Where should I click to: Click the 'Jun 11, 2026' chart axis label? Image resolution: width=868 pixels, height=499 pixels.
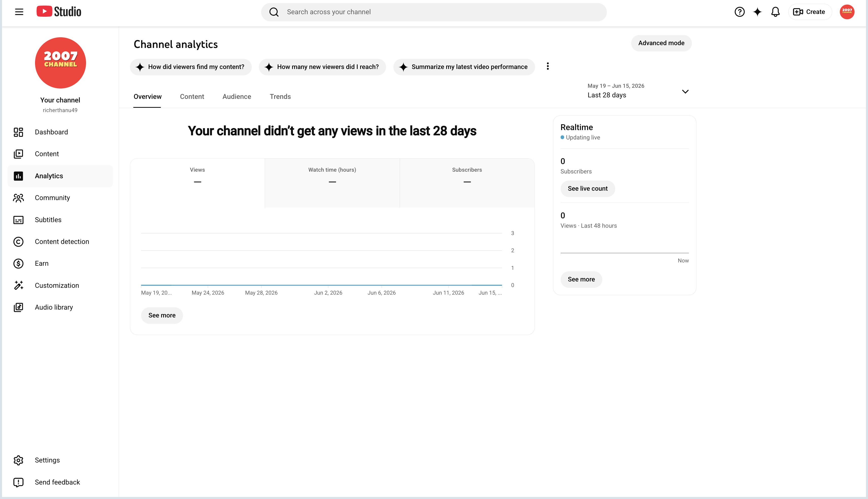(448, 293)
